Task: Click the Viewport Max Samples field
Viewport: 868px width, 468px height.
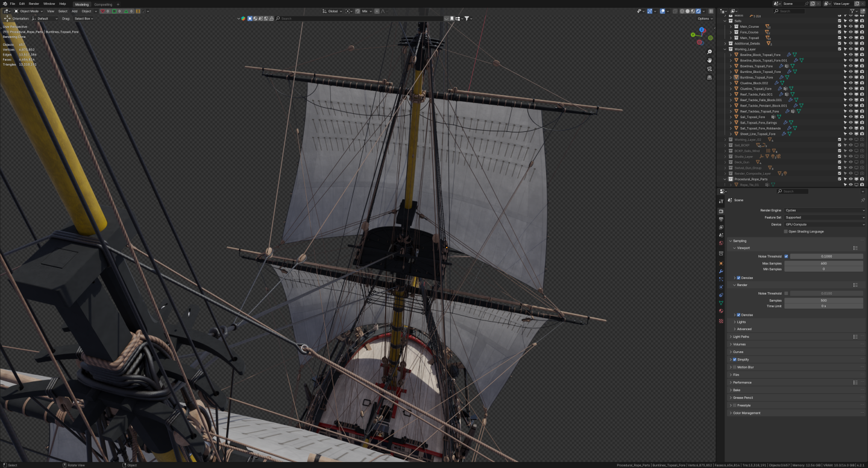Action: (823, 263)
